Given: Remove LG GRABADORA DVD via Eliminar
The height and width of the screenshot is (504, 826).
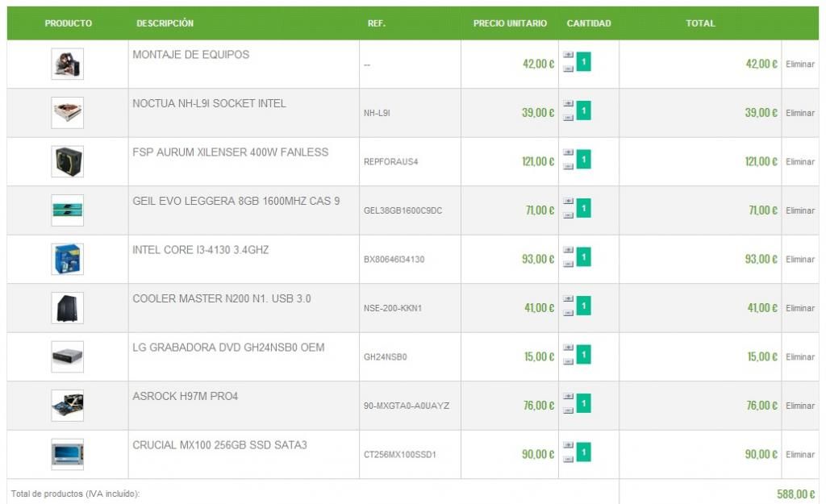Looking at the screenshot, I should 799,357.
